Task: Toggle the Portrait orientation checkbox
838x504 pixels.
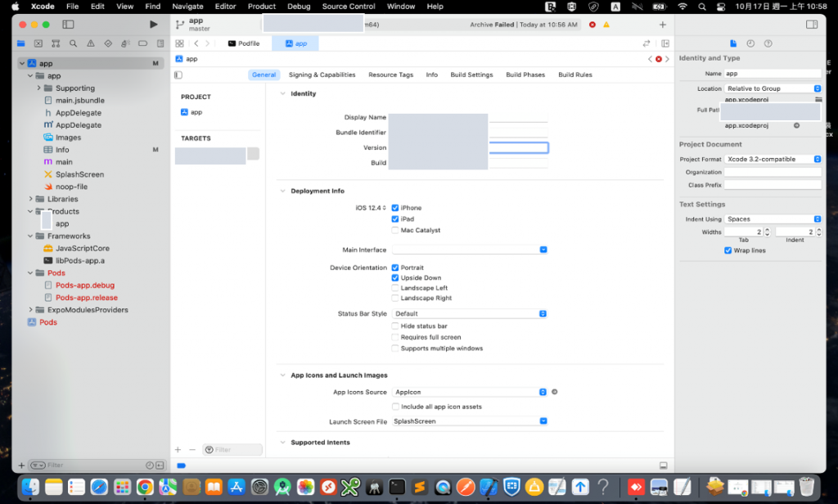Action: (395, 268)
